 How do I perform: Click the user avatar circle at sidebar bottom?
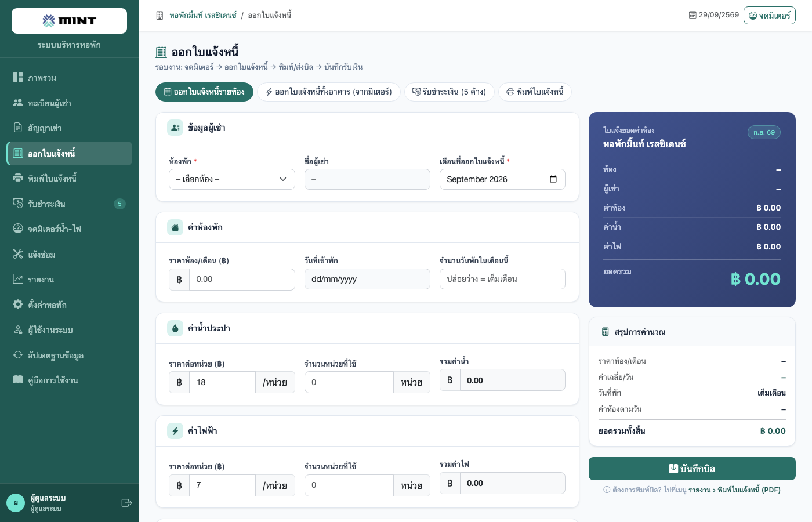coord(16,503)
